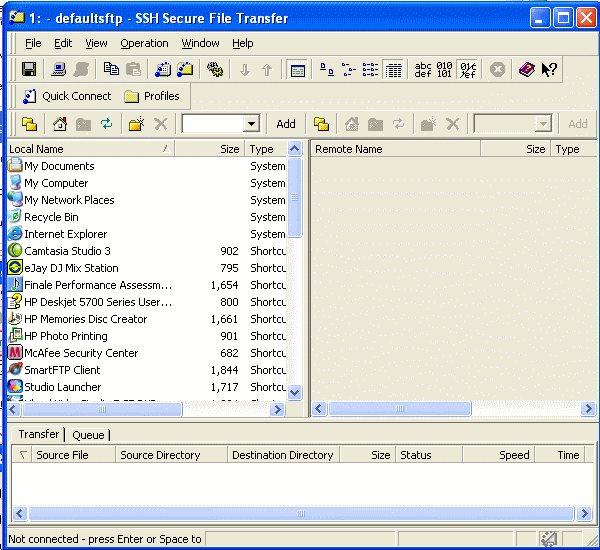
Task: Open the Profiles button
Action: pos(152,96)
